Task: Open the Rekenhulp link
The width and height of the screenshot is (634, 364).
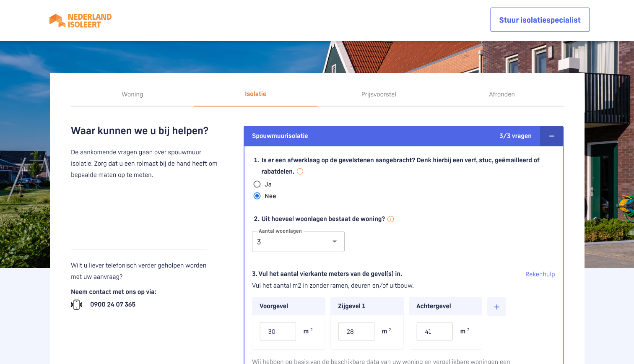Action: tap(540, 274)
